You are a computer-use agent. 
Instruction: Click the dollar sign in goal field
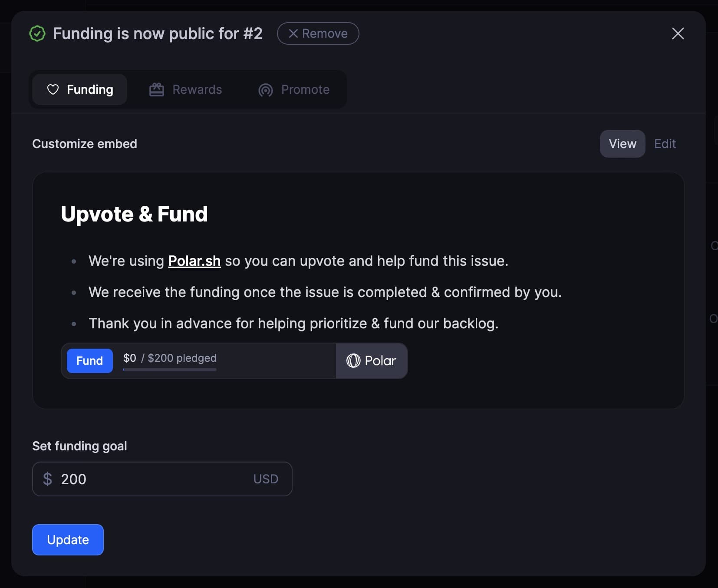(x=48, y=479)
